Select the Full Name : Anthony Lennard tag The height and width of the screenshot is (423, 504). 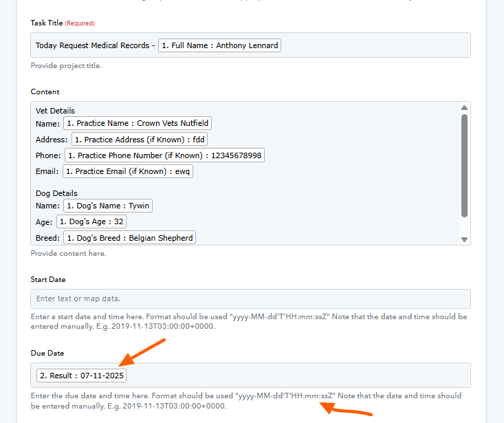[219, 45]
